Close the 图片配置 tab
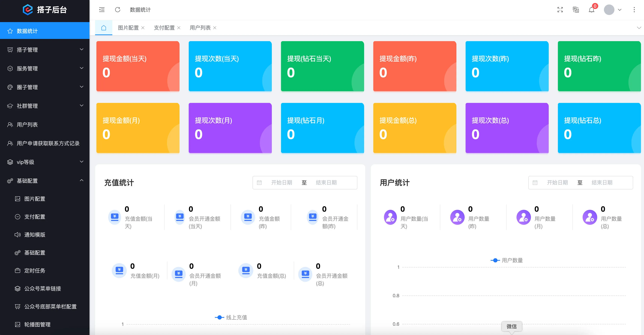Image resolution: width=644 pixels, height=335 pixels. (x=143, y=28)
